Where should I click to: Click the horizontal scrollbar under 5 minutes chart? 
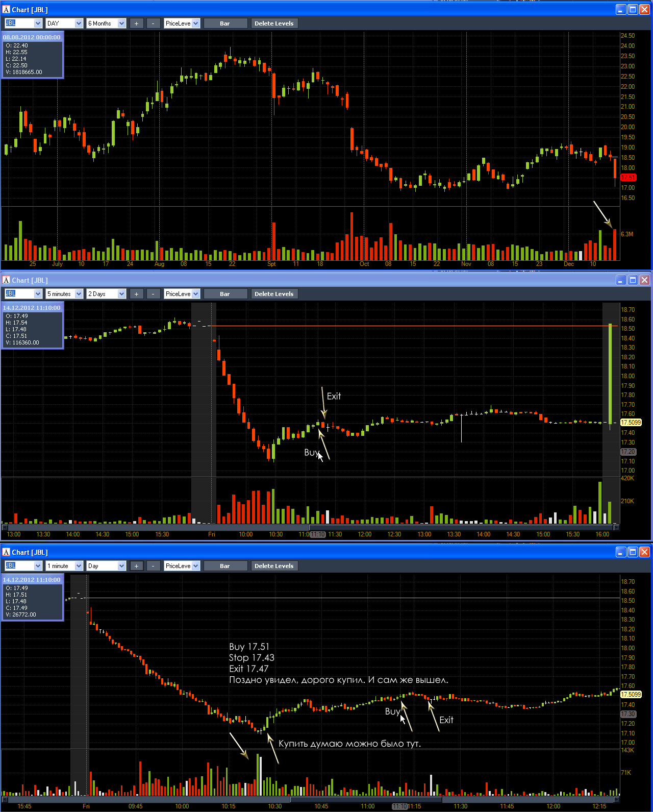click(310, 527)
